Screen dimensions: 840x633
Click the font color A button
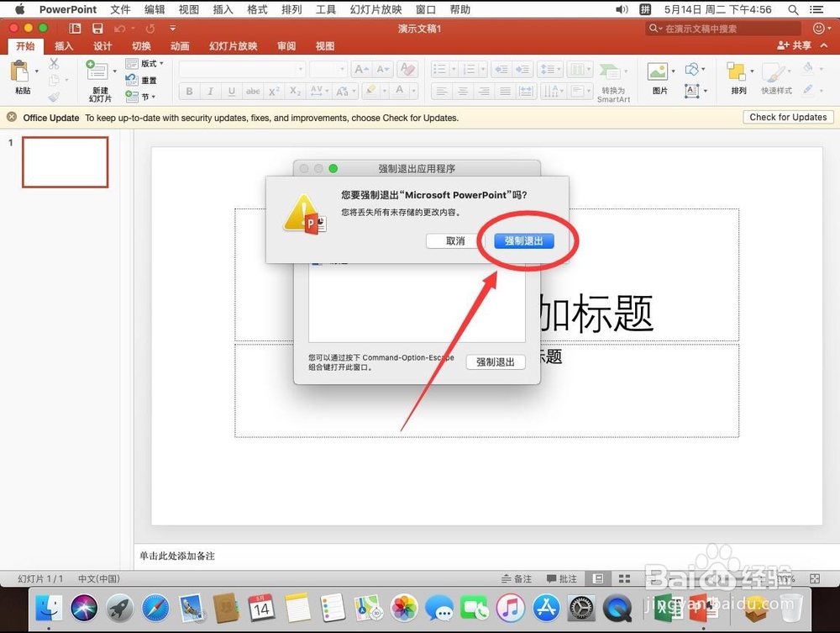400,91
